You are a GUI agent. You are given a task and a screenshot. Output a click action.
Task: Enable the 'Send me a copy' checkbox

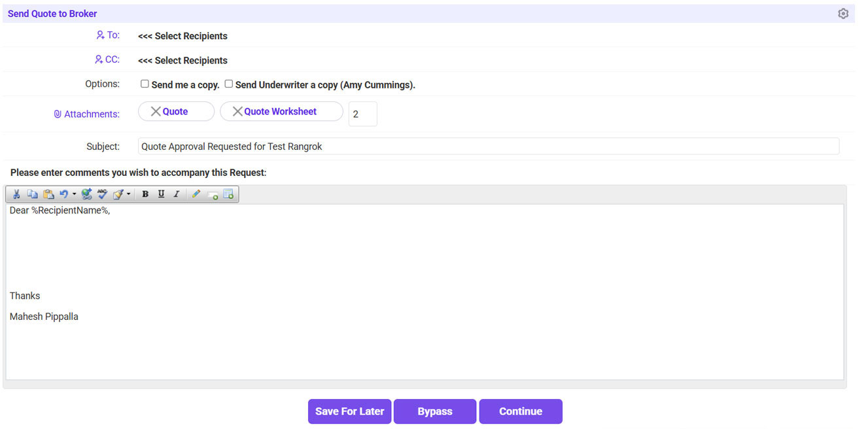(145, 84)
